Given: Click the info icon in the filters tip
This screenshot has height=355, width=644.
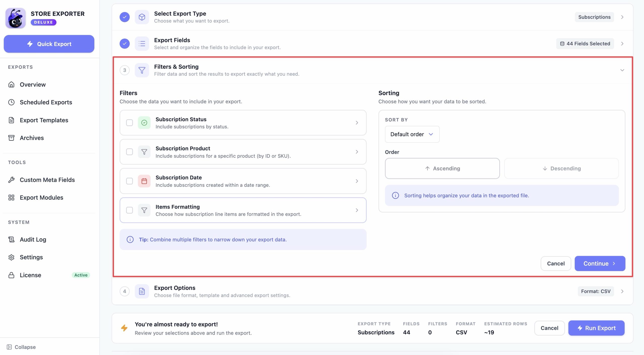Looking at the screenshot, I should tap(130, 239).
